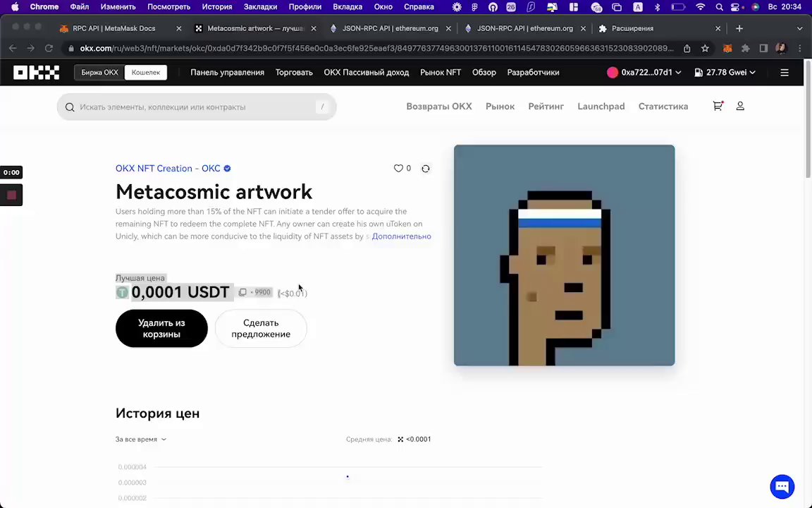The height and width of the screenshot is (508, 812).
Task: Open the За все время period dropdown
Action: coord(141,439)
